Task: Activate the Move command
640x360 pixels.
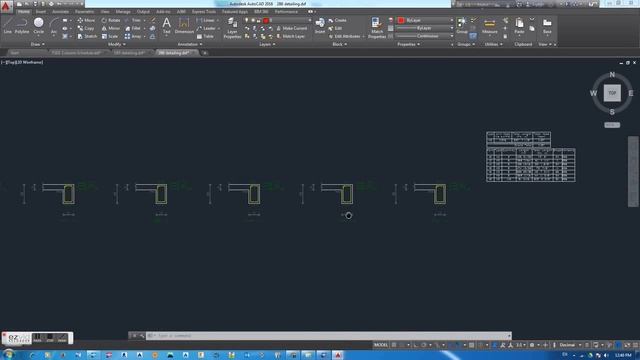Action: pos(86,20)
